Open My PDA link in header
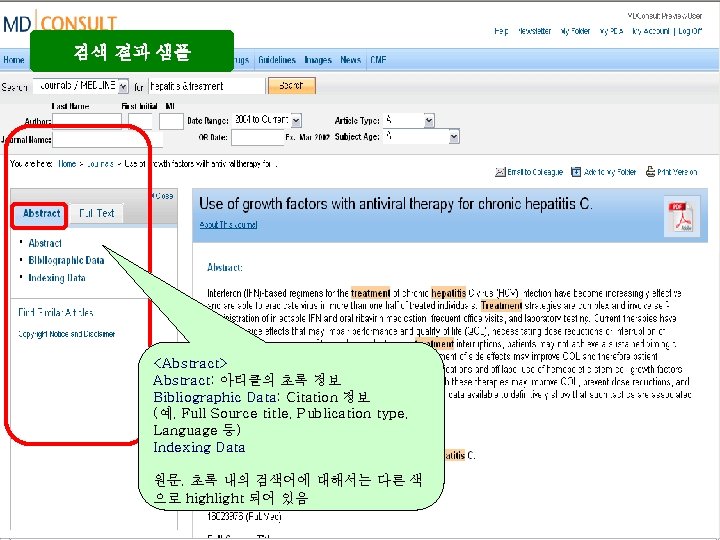The width and height of the screenshot is (720, 540). 611,31
